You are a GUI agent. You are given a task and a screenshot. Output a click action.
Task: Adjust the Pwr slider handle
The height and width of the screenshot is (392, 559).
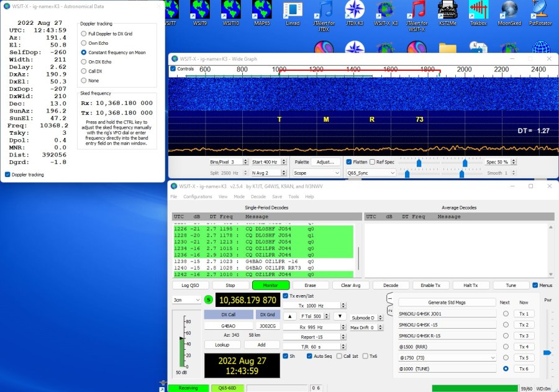point(547,352)
